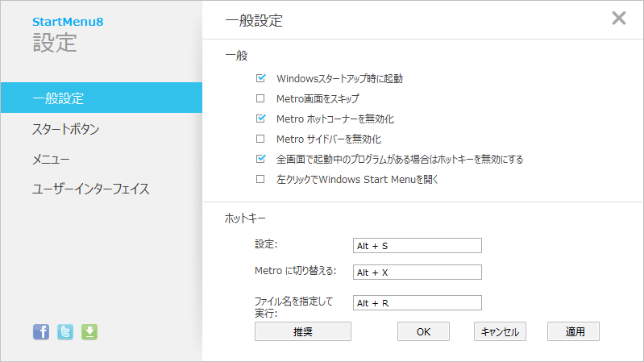Focus the 設定 hotkey field Alt + S
Image resolution: width=644 pixels, height=362 pixels.
coord(418,246)
